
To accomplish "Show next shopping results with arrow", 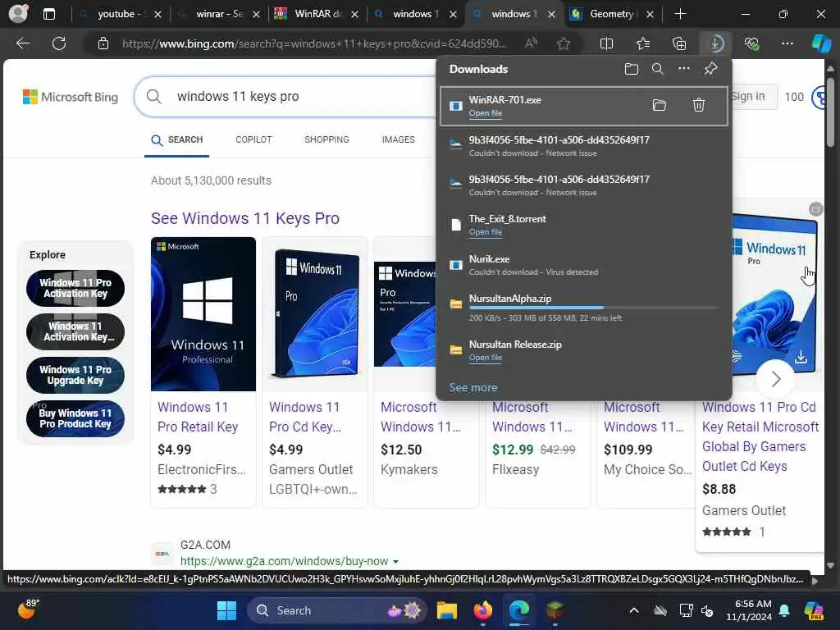I will click(x=776, y=379).
